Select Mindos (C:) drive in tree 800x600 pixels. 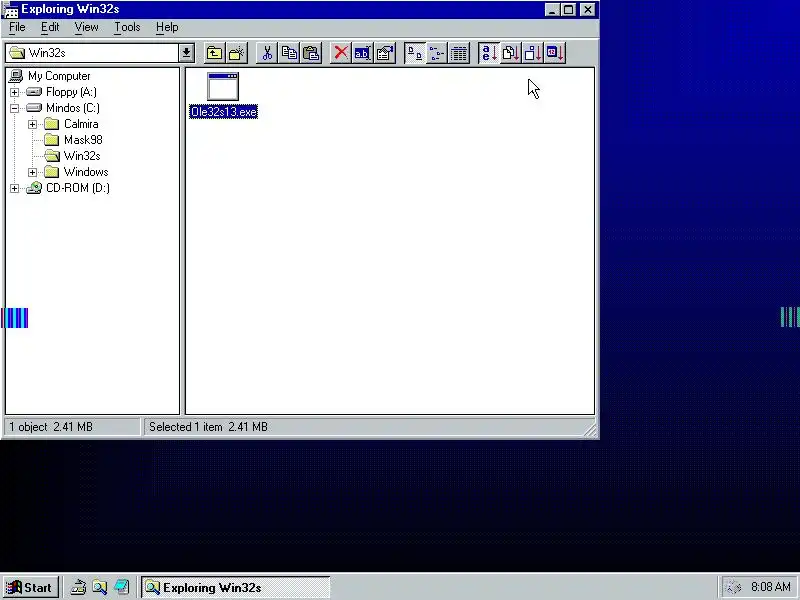click(x=72, y=108)
